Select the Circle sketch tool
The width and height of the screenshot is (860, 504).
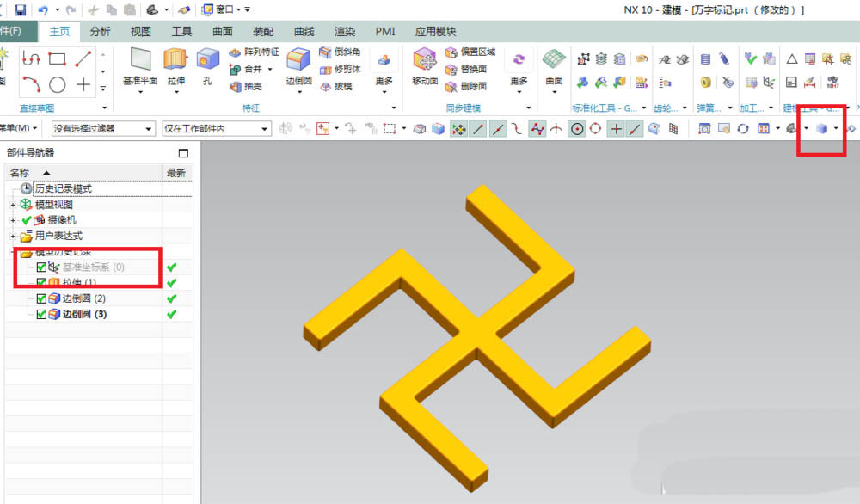(x=57, y=84)
